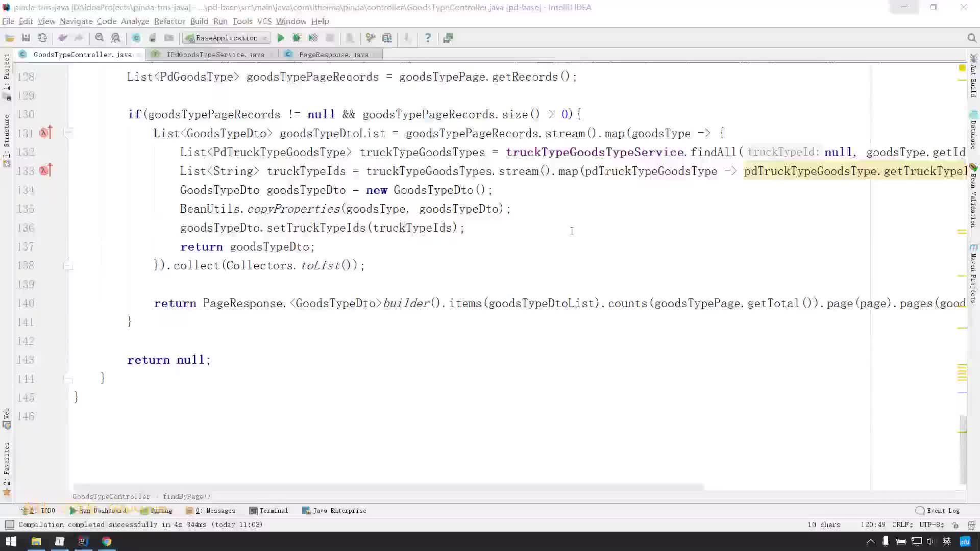Click the volume icon in system tray
The height and width of the screenshot is (551, 980).
click(931, 541)
